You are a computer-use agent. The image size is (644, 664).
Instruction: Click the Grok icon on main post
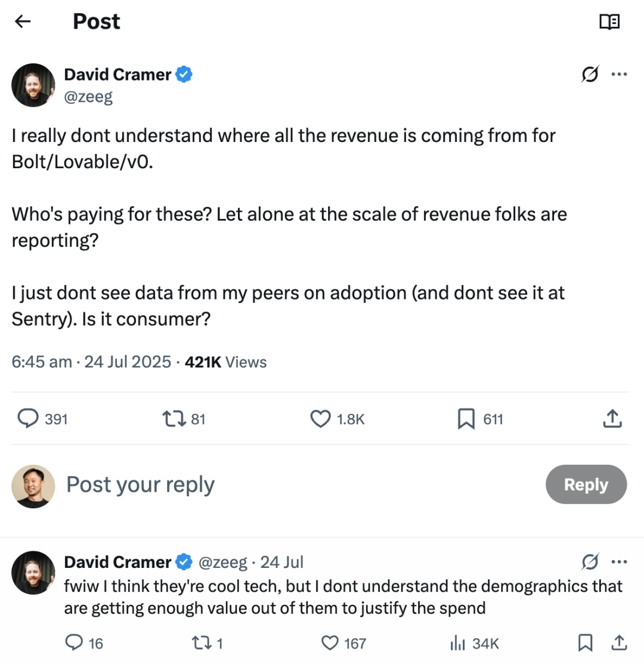[590, 75]
